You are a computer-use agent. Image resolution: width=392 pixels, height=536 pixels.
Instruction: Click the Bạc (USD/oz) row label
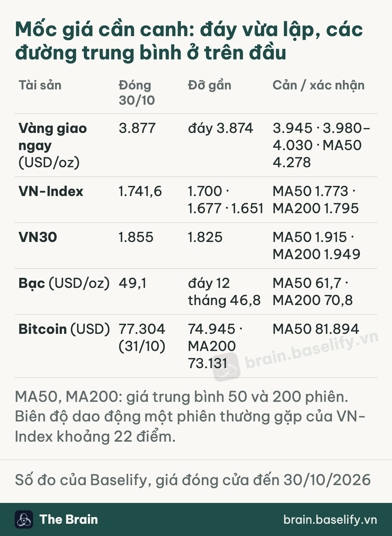pos(64,283)
